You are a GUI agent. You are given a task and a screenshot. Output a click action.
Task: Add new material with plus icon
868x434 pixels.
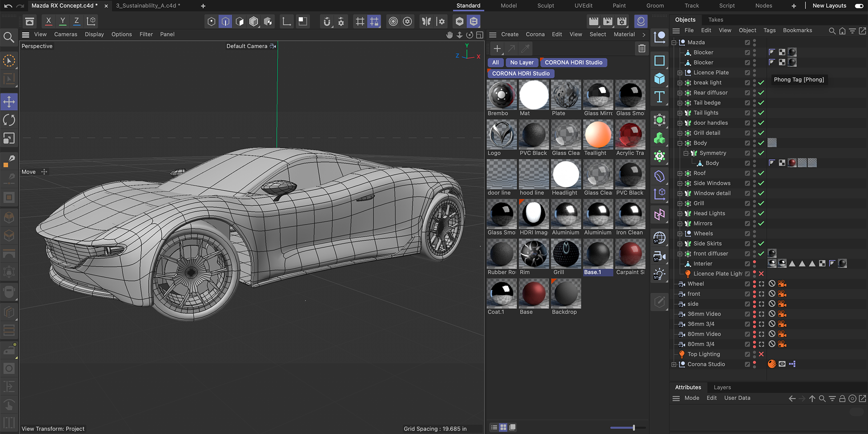[x=497, y=48]
